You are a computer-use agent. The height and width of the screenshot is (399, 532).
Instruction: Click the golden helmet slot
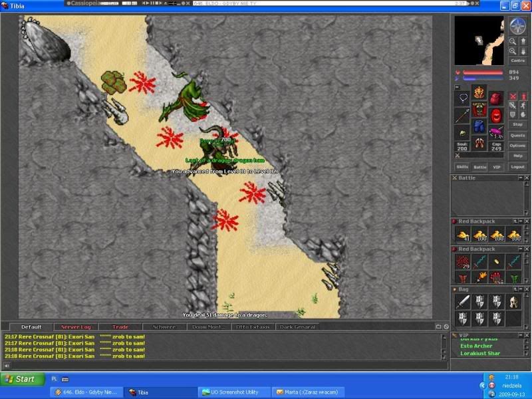coord(479,92)
